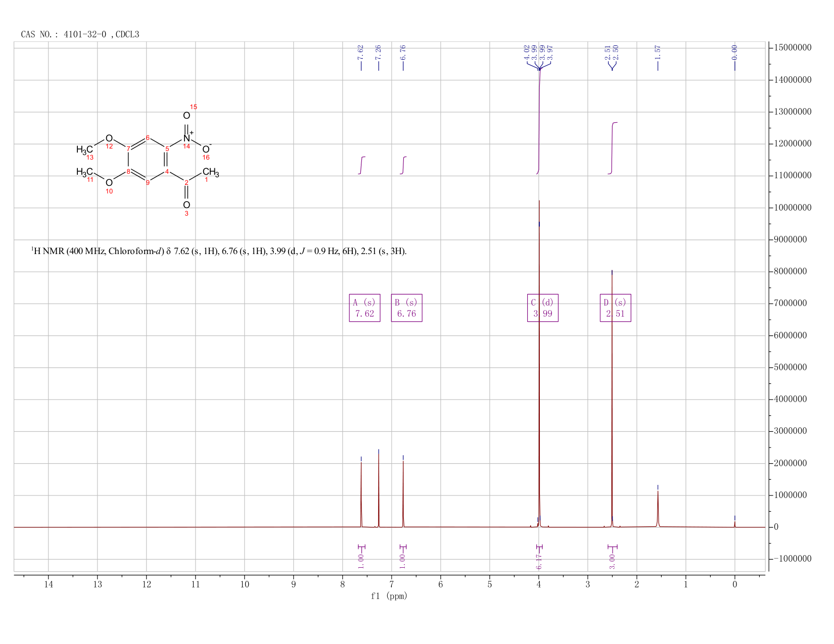The width and height of the screenshot is (834, 644).
Task: Click nitro nitrogen atom 14 in structure
Action: [187, 138]
